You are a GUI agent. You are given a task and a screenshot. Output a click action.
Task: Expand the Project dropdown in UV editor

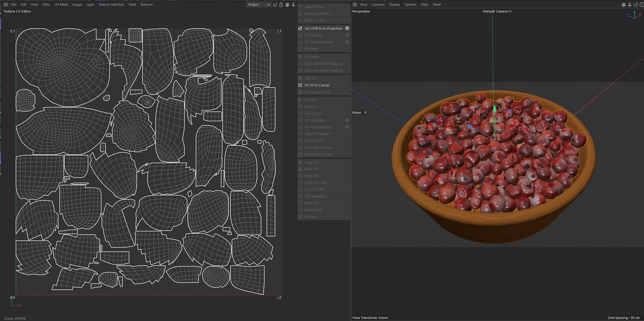click(x=259, y=5)
